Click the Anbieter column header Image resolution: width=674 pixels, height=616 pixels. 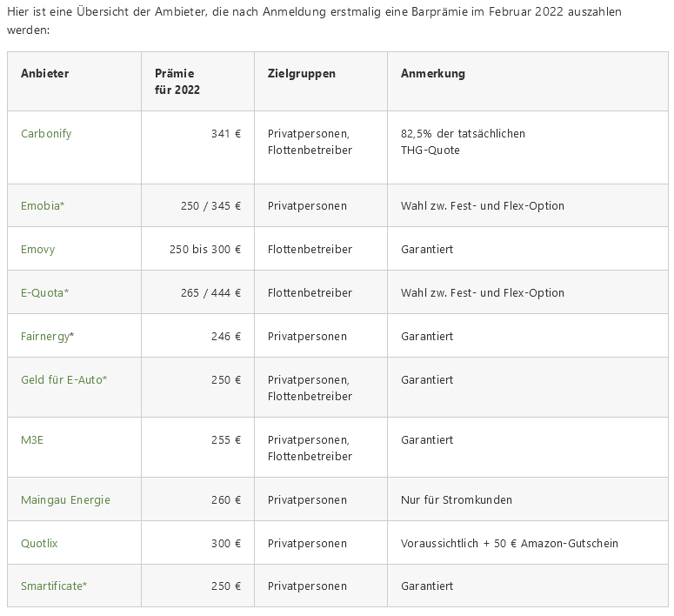(x=44, y=74)
